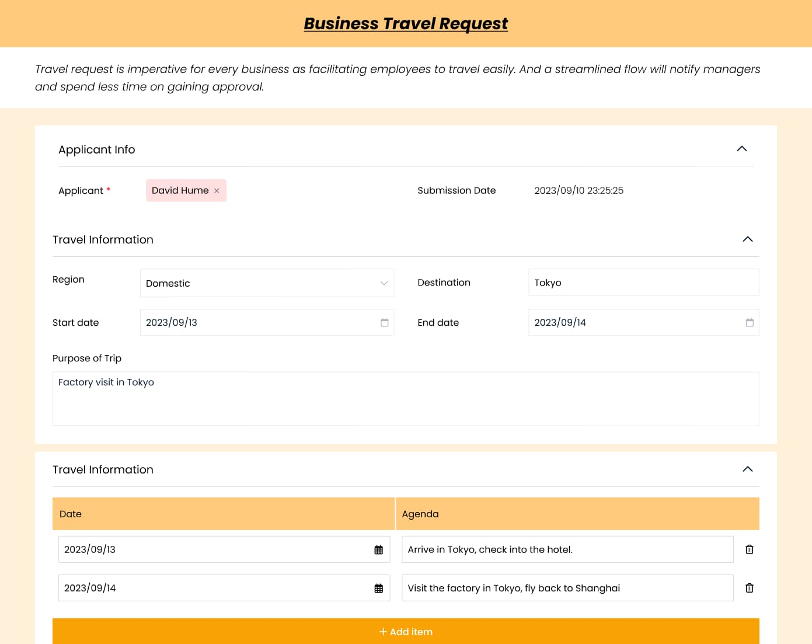
Task: Delete the Visit the factory agenda row
Action: click(750, 588)
